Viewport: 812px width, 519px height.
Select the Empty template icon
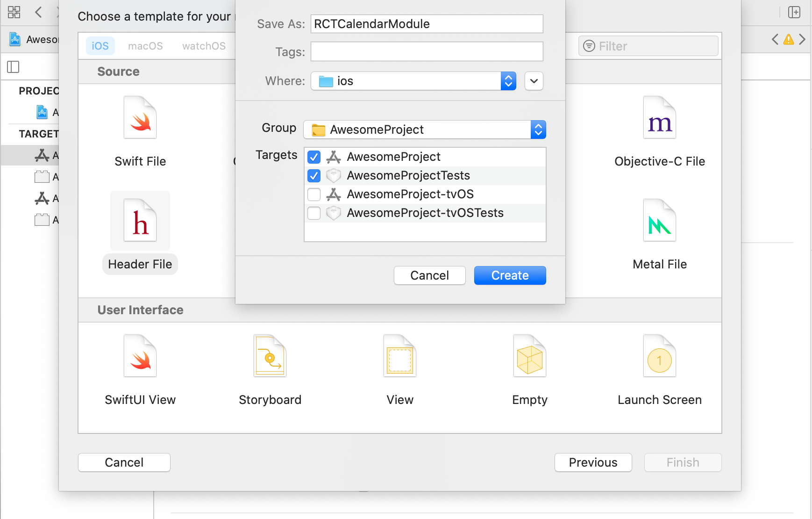click(x=529, y=356)
